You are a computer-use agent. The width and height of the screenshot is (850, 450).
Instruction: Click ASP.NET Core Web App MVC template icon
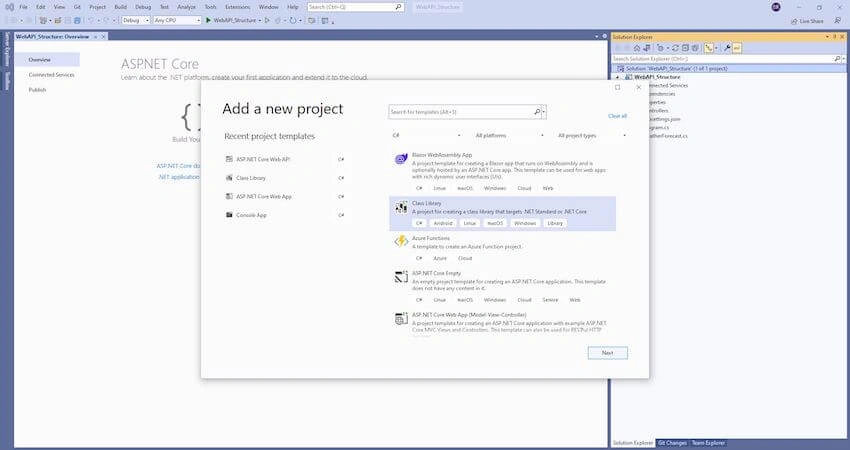point(401,319)
